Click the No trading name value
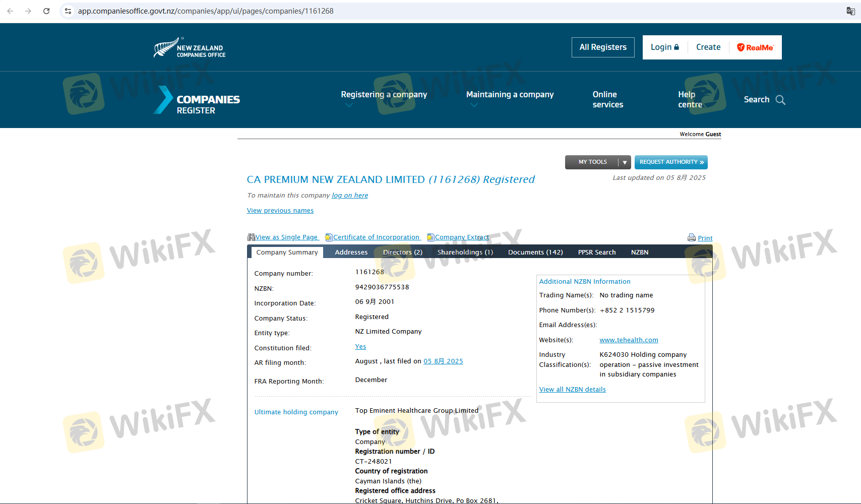Screen dimensions: 861x504 tap(626, 295)
